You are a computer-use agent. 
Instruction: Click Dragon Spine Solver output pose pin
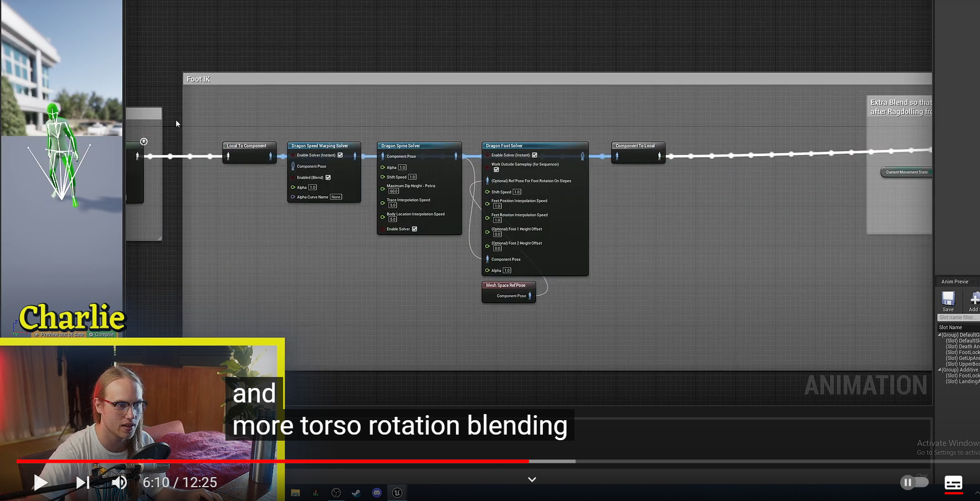pos(455,156)
